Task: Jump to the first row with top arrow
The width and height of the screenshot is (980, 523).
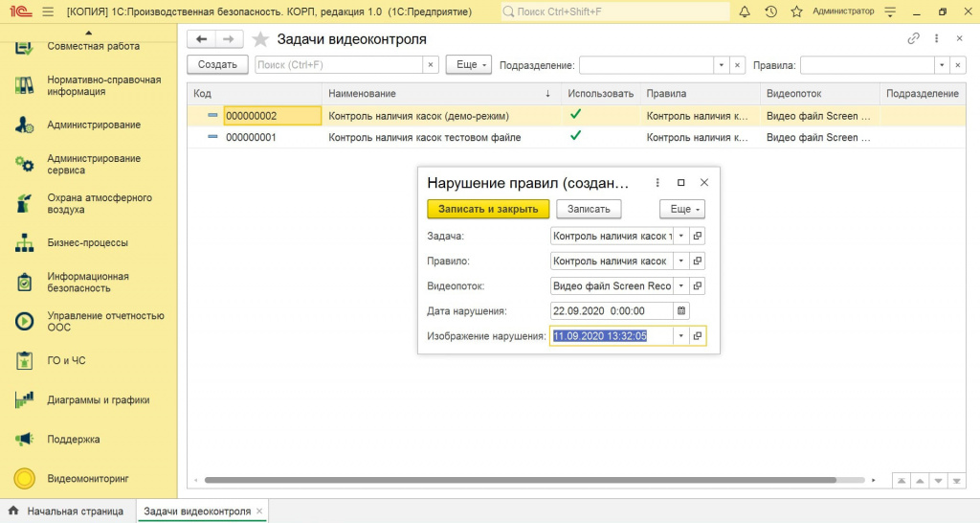Action: click(902, 481)
